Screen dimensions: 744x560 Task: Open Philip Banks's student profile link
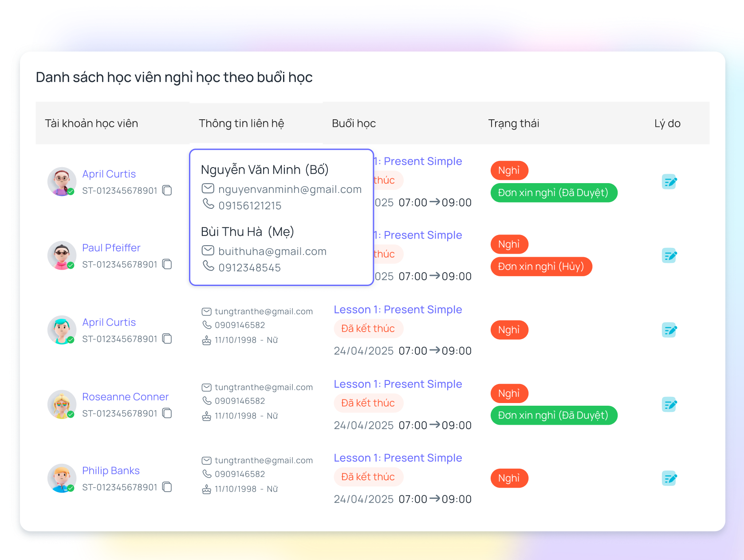coord(110,471)
